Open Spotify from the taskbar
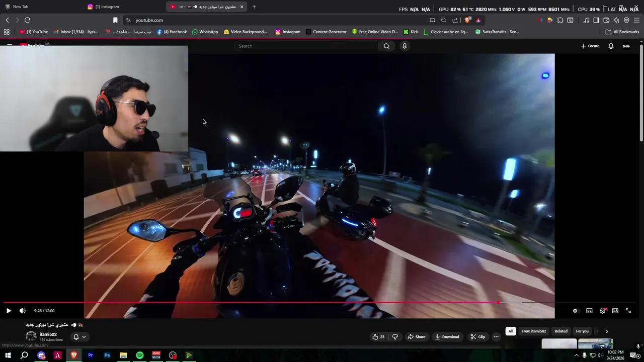Screen dimensions: 644x362 [x=140, y=355]
